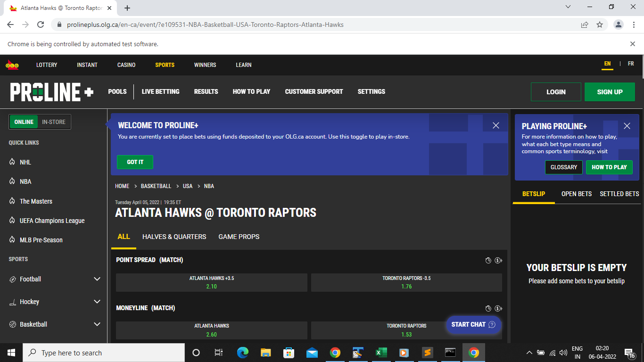
Task: Go back using the browser back arrow
Action: [x=10, y=25]
